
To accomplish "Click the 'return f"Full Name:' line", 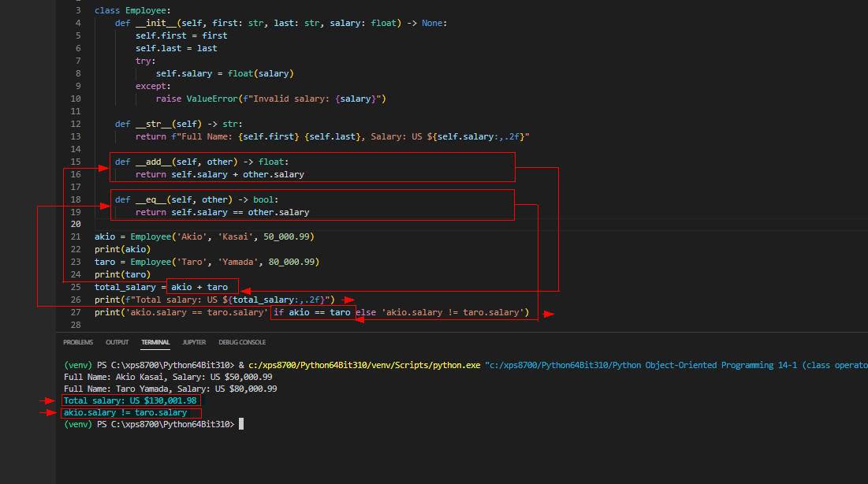I will pyautogui.click(x=332, y=137).
